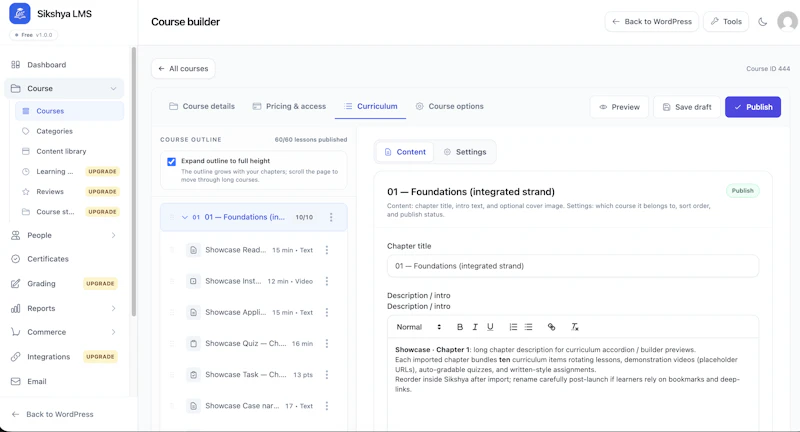The width and height of the screenshot is (800, 432).
Task: Open Courses in the sidebar submenu
Action: click(x=70, y=111)
